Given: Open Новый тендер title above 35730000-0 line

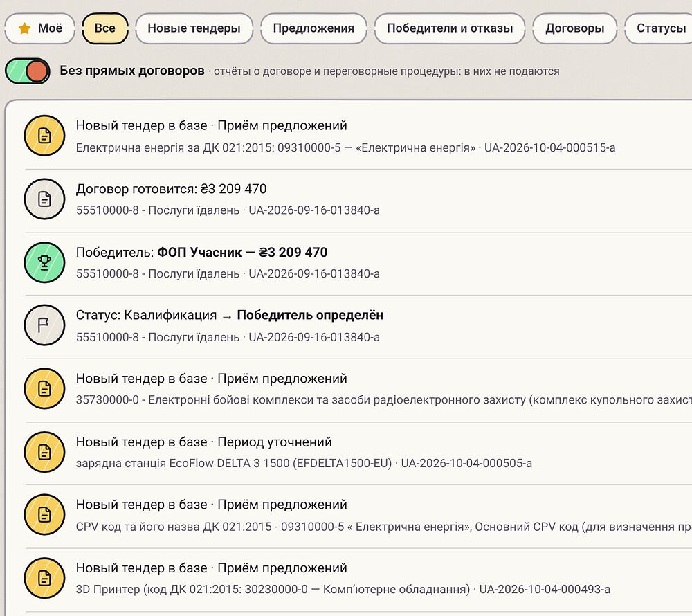Looking at the screenshot, I should (211, 379).
